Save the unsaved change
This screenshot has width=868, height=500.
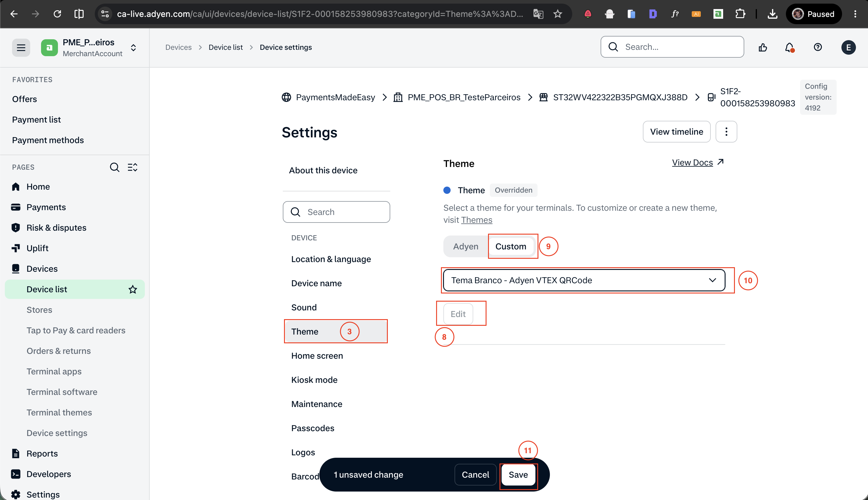point(518,475)
